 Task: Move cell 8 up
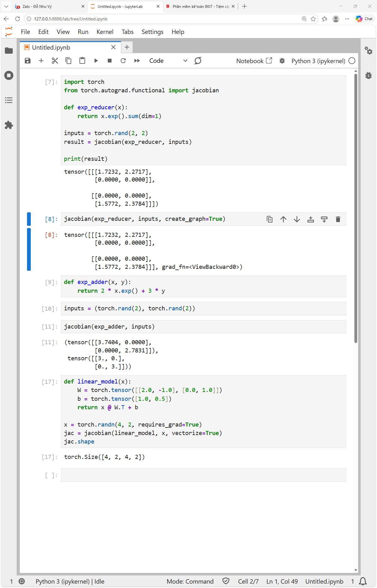[283, 219]
